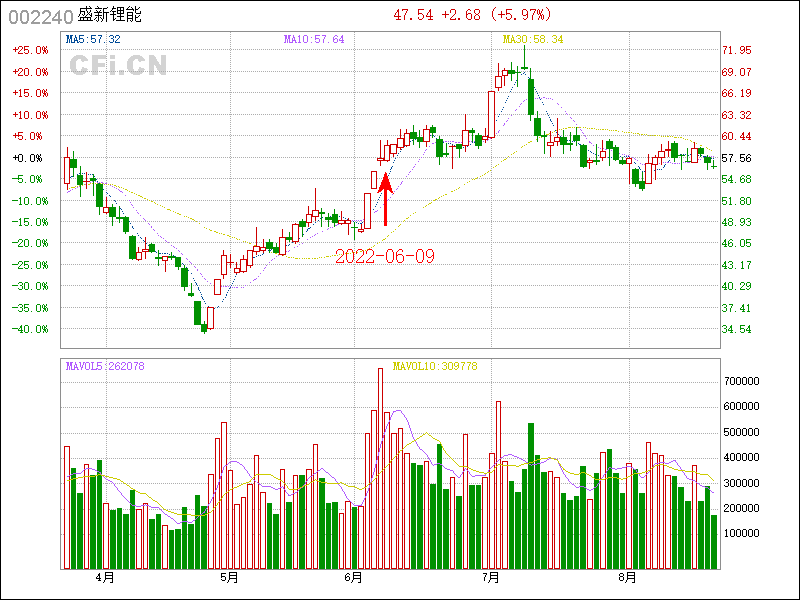Click the red upward arrow annotation

386,200
